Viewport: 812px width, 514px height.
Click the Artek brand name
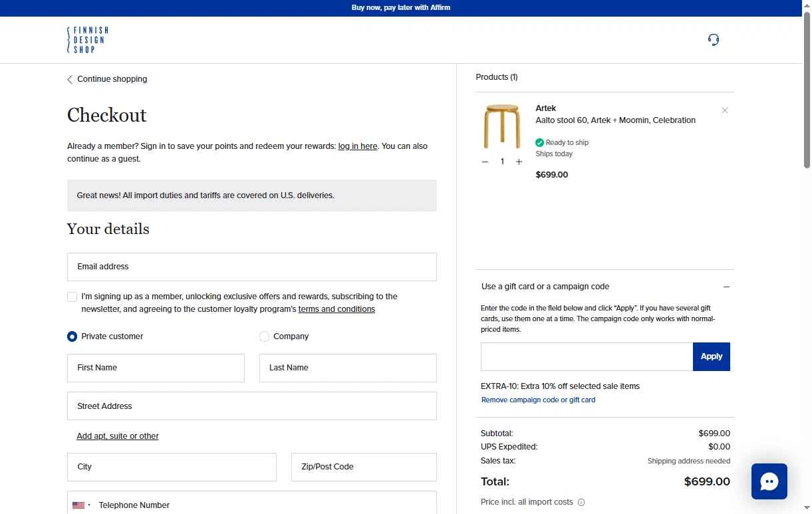pos(545,108)
